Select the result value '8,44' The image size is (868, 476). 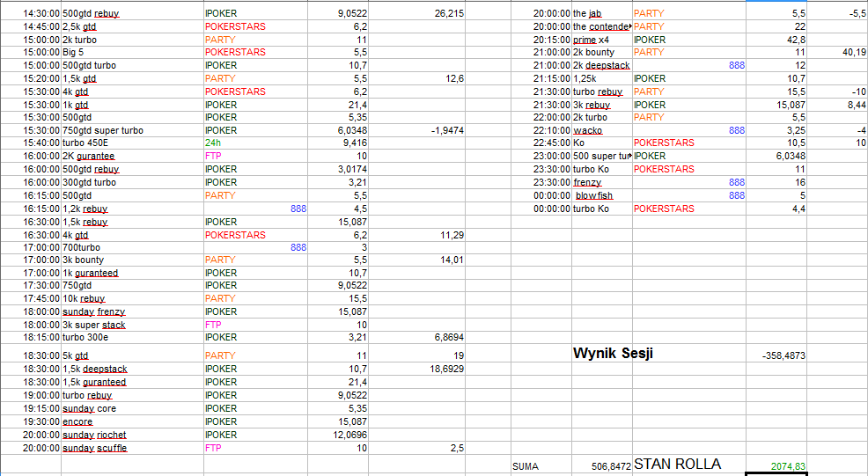point(837,106)
